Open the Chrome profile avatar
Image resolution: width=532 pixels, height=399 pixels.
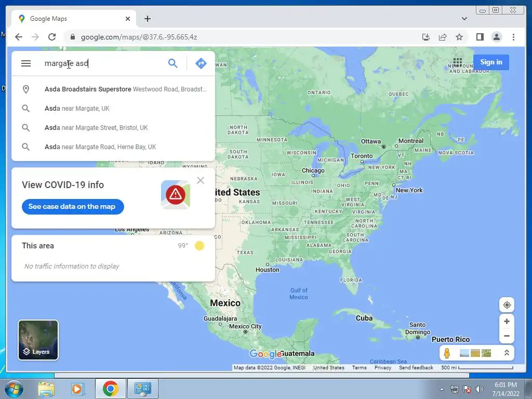(496, 37)
